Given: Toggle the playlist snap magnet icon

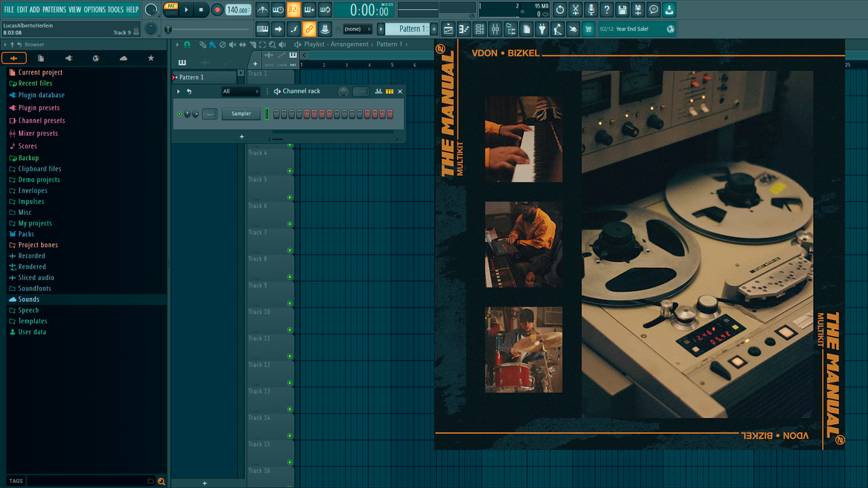Looking at the screenshot, I should [x=187, y=44].
